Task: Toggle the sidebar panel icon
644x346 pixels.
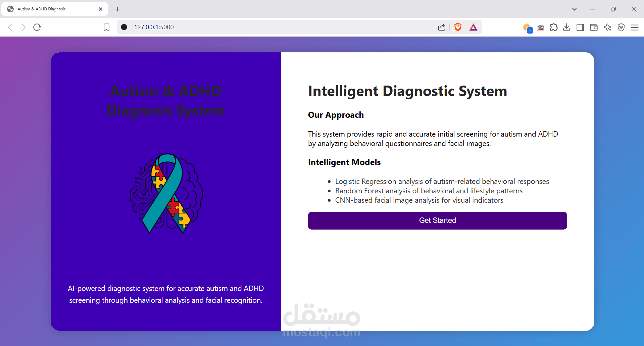Action: [580, 27]
